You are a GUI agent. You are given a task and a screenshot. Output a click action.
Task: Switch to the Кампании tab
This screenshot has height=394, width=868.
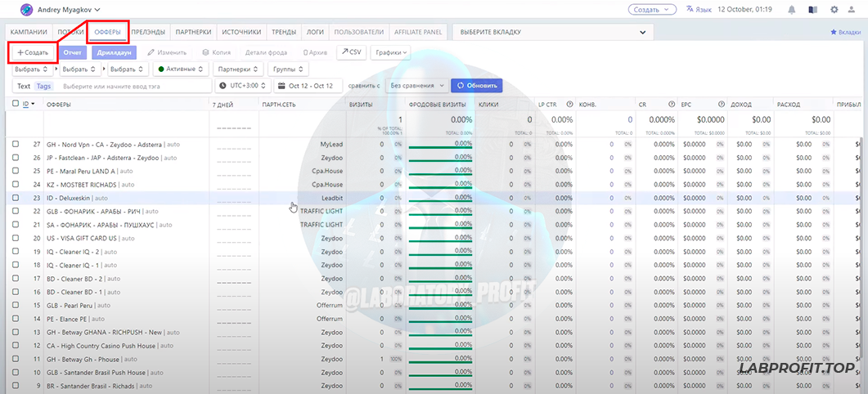click(28, 33)
